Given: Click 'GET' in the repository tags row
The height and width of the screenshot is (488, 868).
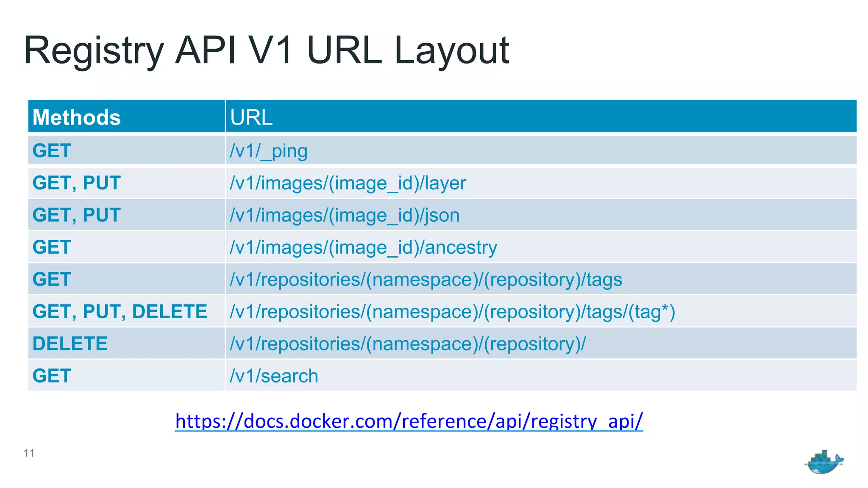Looking at the screenshot, I should (x=126, y=279).
